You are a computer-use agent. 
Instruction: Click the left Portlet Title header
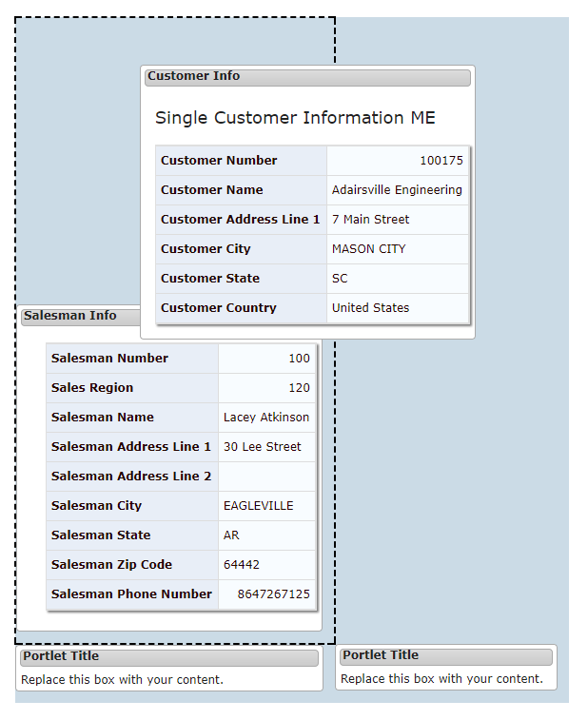(x=169, y=657)
